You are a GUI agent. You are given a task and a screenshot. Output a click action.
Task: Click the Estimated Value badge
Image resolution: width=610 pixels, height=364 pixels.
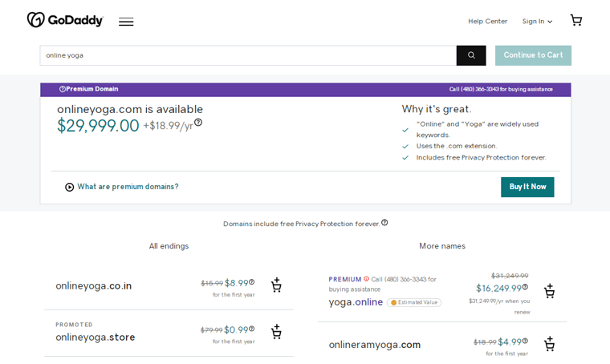pyautogui.click(x=414, y=303)
